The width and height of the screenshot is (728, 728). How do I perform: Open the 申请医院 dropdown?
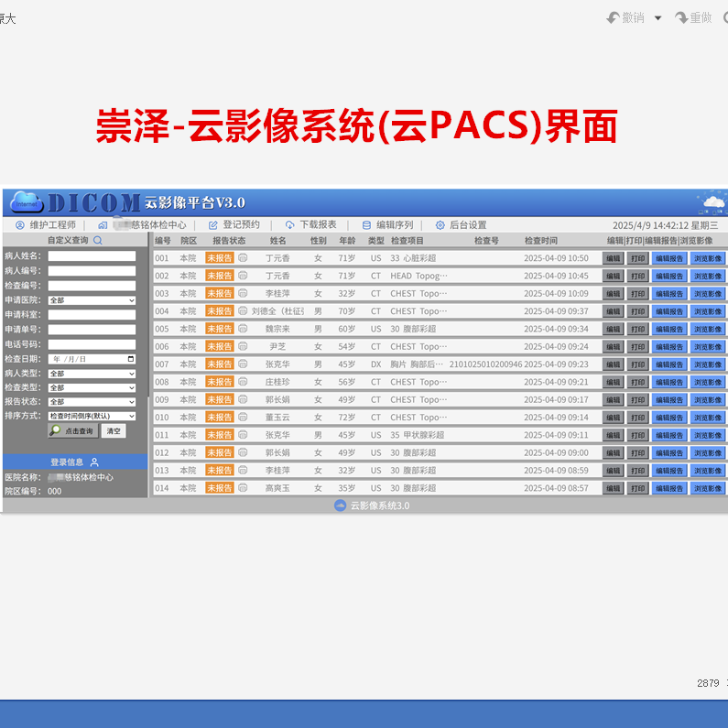(92, 300)
